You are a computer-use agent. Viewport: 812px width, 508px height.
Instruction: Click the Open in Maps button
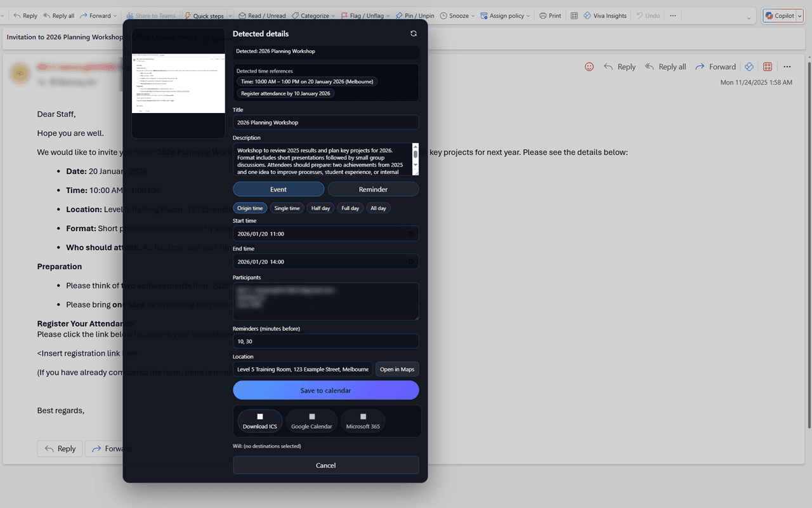tap(397, 369)
